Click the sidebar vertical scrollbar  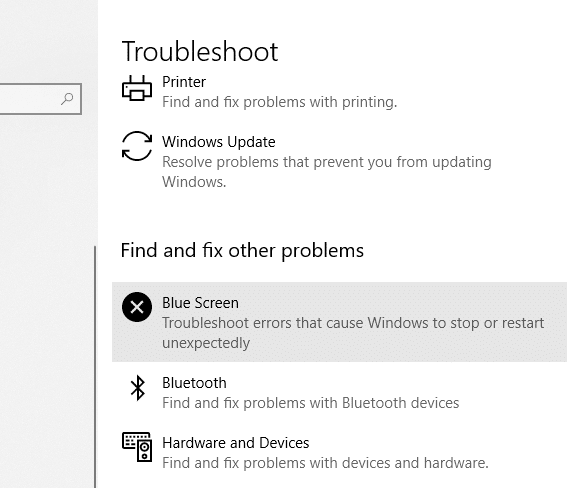click(95, 367)
